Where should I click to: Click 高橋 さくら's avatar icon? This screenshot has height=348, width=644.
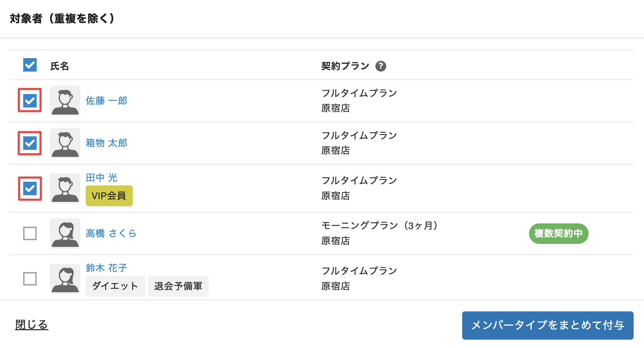point(65,233)
